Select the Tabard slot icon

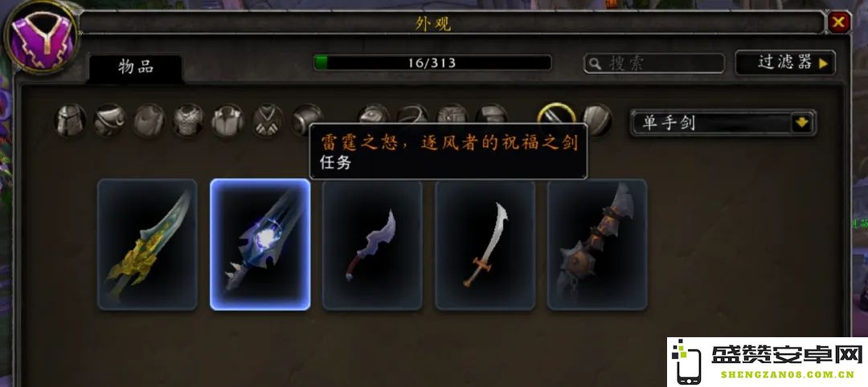[x=268, y=120]
